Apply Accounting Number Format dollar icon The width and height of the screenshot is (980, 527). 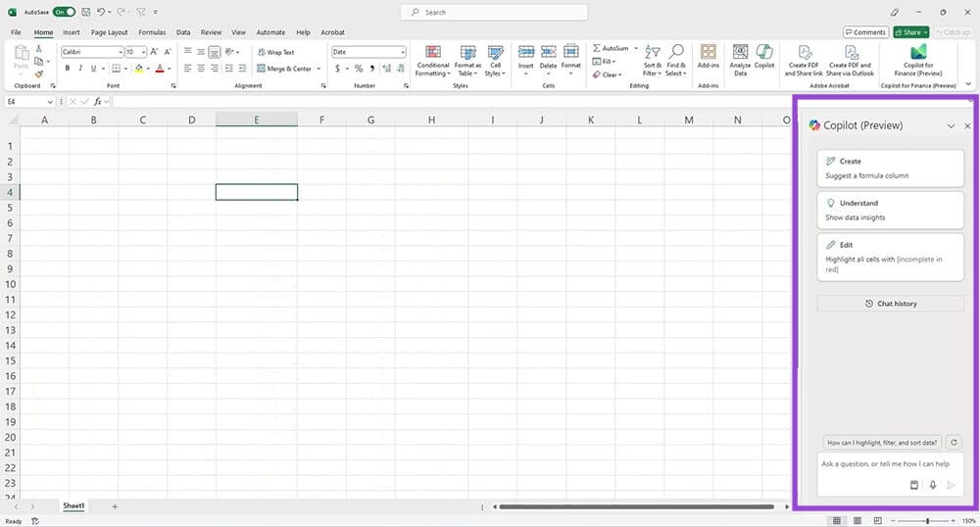[x=337, y=68]
